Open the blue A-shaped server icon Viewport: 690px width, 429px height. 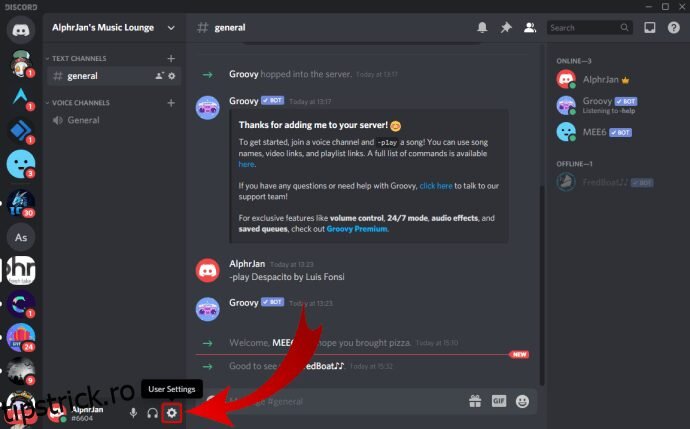coord(21,97)
